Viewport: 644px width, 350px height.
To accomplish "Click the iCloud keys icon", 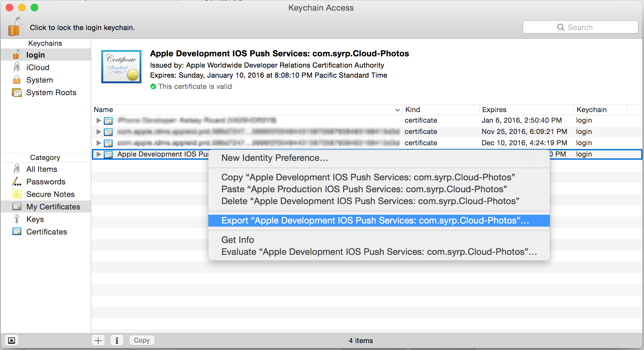I will [17, 67].
